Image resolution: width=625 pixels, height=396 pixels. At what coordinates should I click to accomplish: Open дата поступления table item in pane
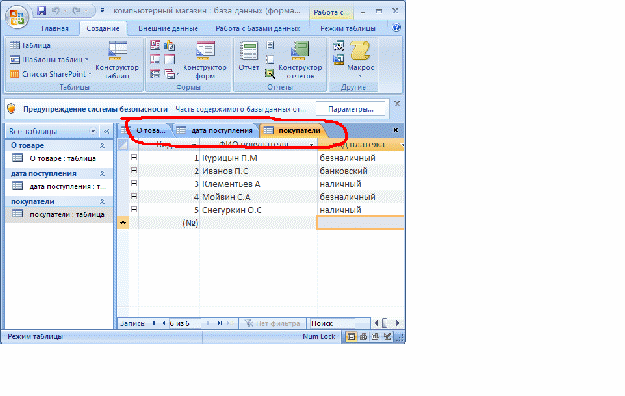coord(59,186)
